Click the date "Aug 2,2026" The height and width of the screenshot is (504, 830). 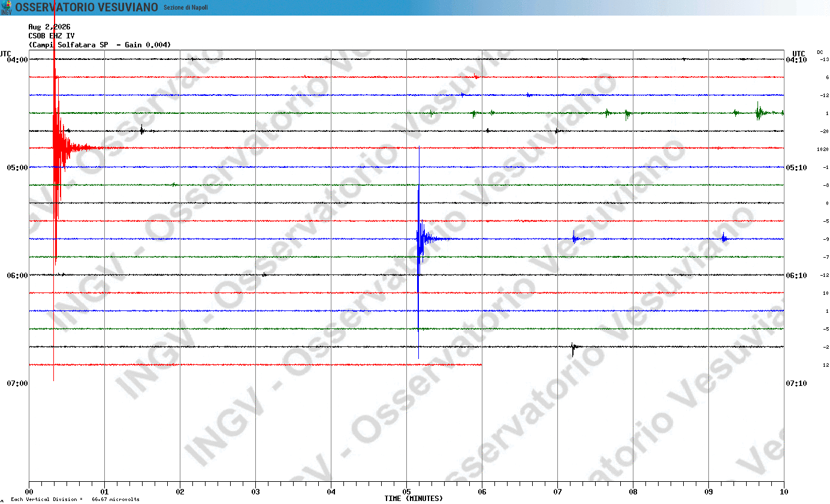coord(49,27)
